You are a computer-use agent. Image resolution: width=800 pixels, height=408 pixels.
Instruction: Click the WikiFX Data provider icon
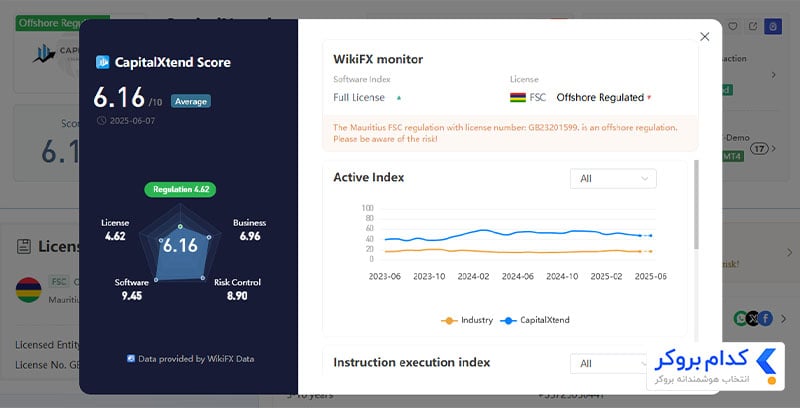click(x=131, y=359)
